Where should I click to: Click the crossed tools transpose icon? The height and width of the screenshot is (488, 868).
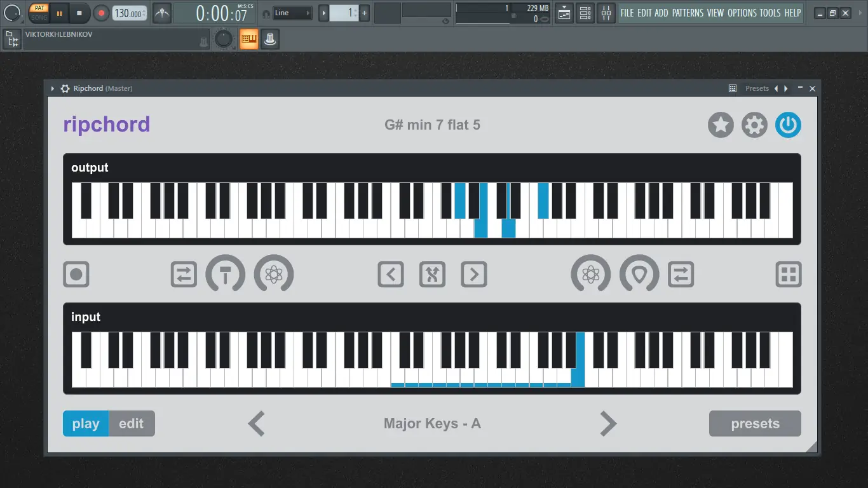tap(432, 274)
